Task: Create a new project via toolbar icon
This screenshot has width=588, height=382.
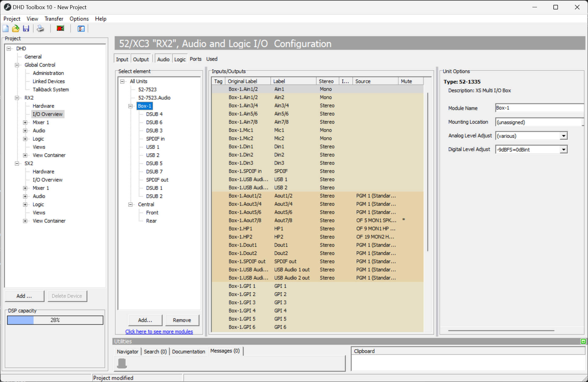Action: pyautogui.click(x=5, y=28)
